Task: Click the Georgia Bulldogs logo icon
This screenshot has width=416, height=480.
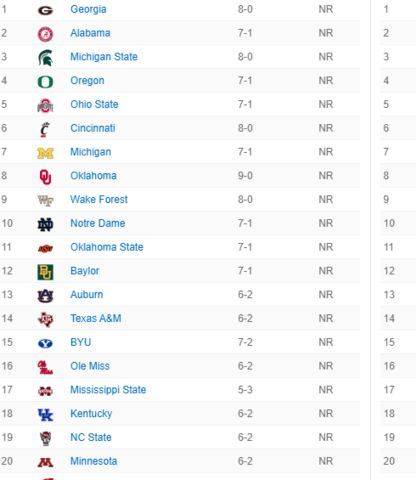Action: [45, 10]
